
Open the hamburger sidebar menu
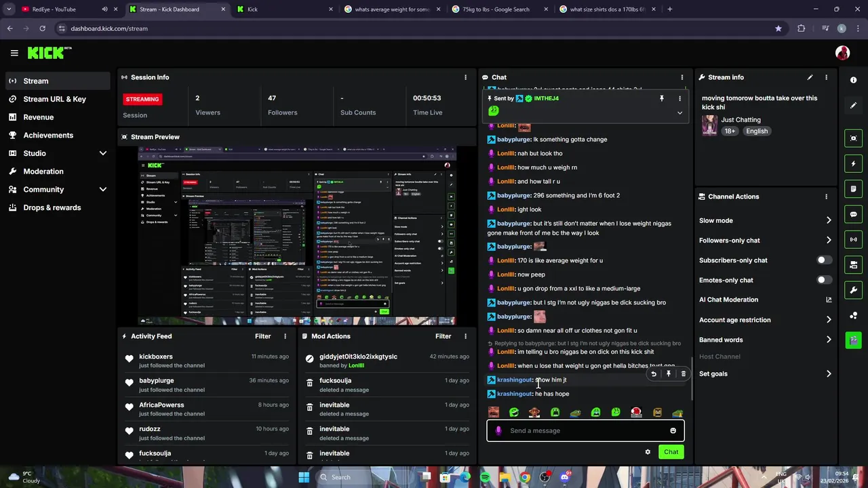pos(14,53)
